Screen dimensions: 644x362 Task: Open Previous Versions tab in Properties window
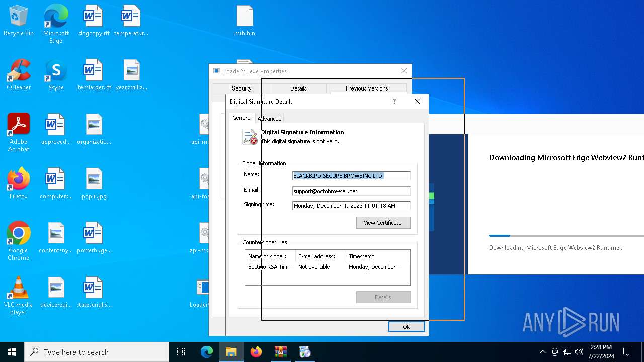367,88
